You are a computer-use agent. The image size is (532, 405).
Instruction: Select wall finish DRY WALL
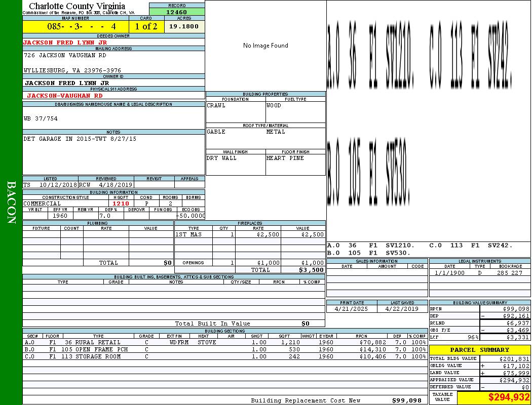(221, 158)
